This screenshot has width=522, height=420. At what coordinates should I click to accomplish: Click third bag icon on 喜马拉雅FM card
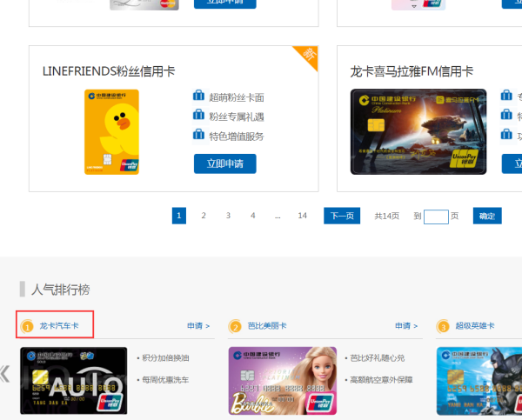point(506,134)
